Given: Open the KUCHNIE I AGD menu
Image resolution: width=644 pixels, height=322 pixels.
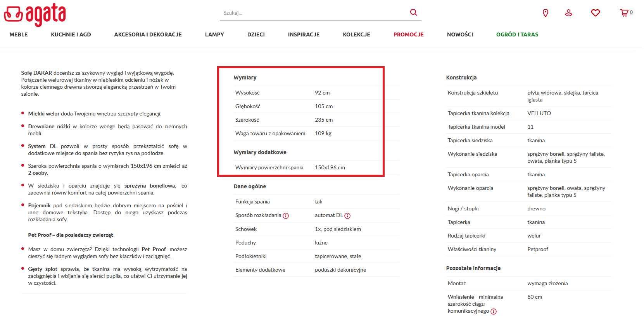Looking at the screenshot, I should (71, 34).
